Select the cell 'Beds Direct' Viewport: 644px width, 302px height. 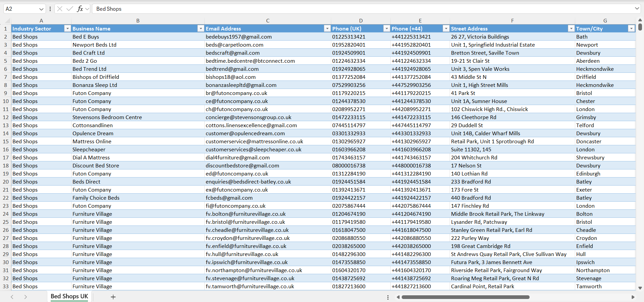(138, 182)
